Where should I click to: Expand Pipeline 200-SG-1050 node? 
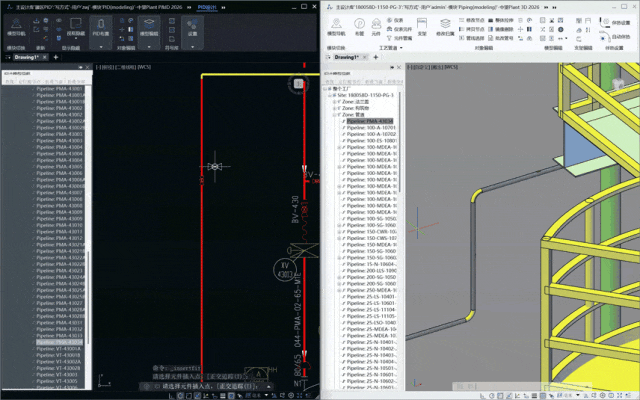(x=339, y=277)
